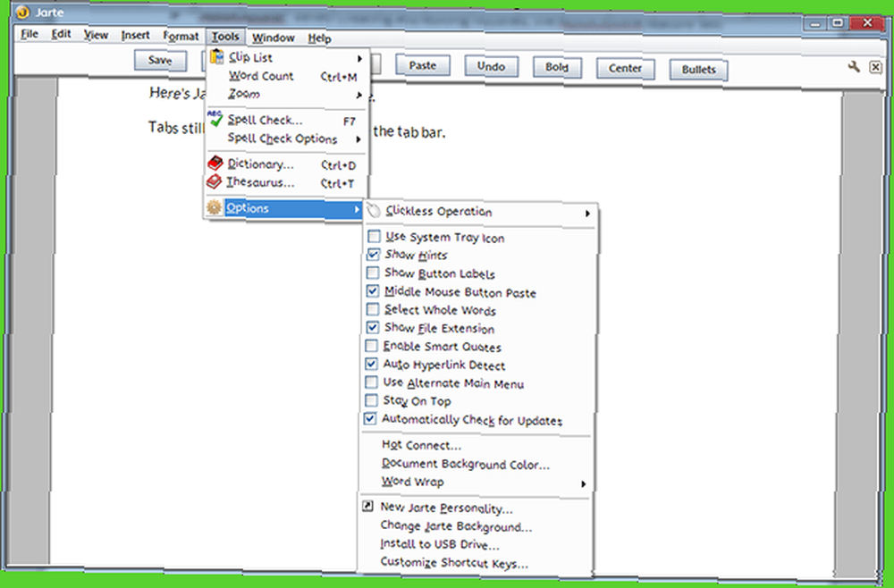The image size is (894, 588).
Task: Click the Undo toolbar button
Action: [491, 66]
